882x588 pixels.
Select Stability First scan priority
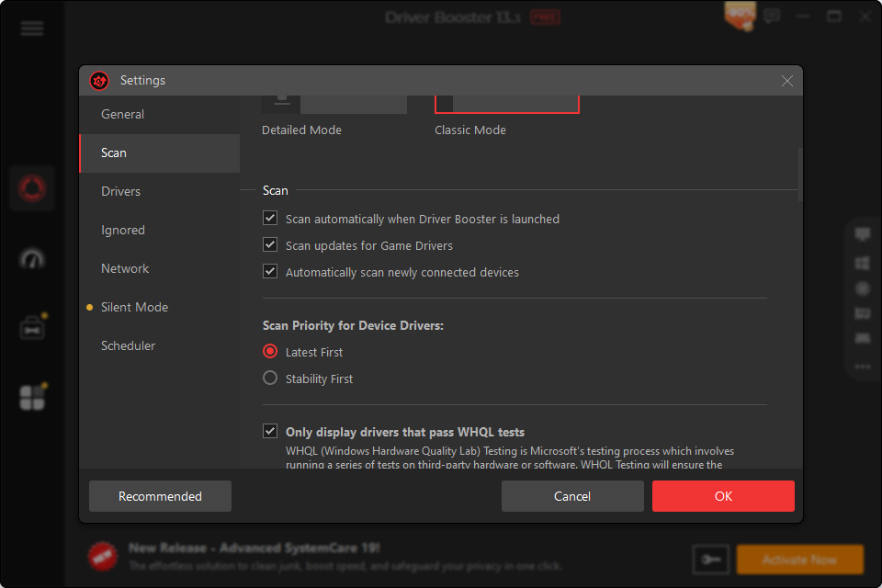coord(270,379)
